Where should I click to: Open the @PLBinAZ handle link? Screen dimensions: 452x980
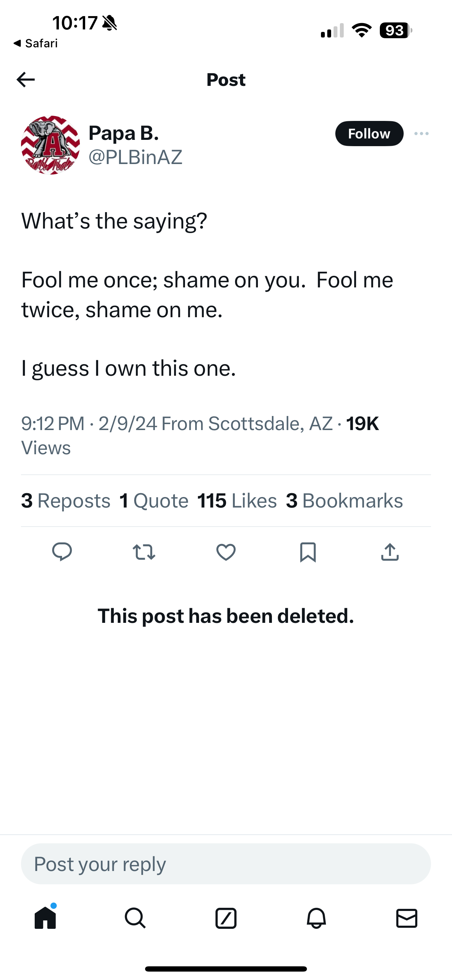click(136, 157)
